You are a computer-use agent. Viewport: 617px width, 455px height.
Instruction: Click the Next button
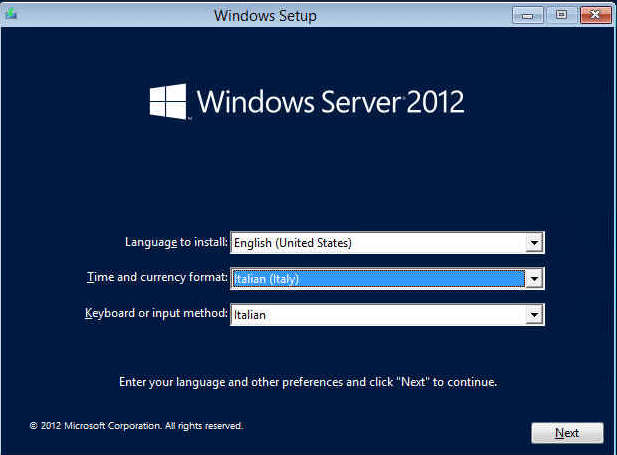(x=567, y=433)
